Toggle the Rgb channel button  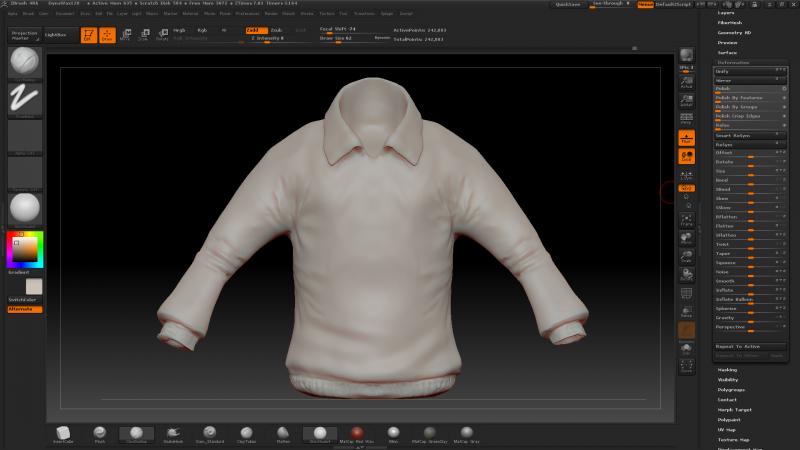(x=203, y=30)
